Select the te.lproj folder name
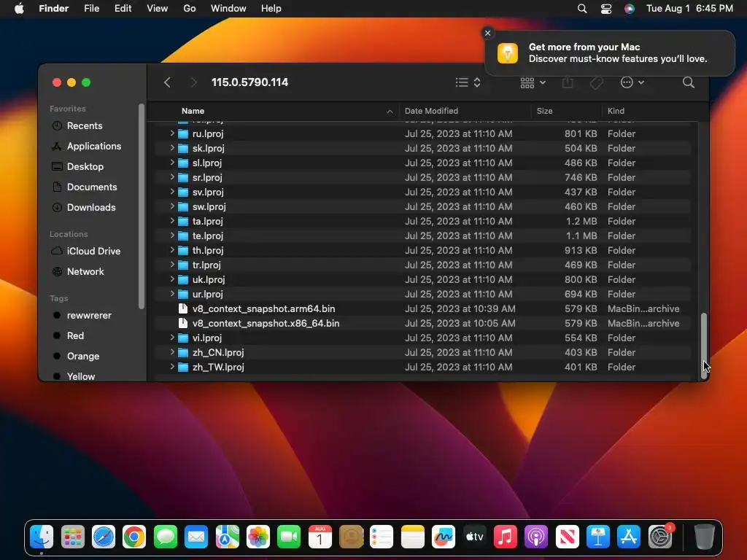Image resolution: width=747 pixels, height=560 pixels. pyautogui.click(x=207, y=236)
